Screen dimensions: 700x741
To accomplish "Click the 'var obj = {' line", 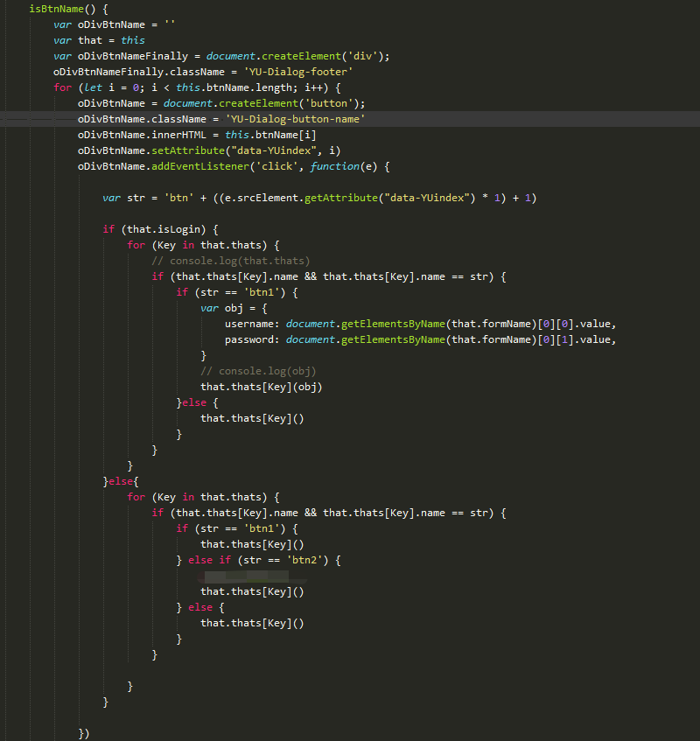I will [x=234, y=308].
